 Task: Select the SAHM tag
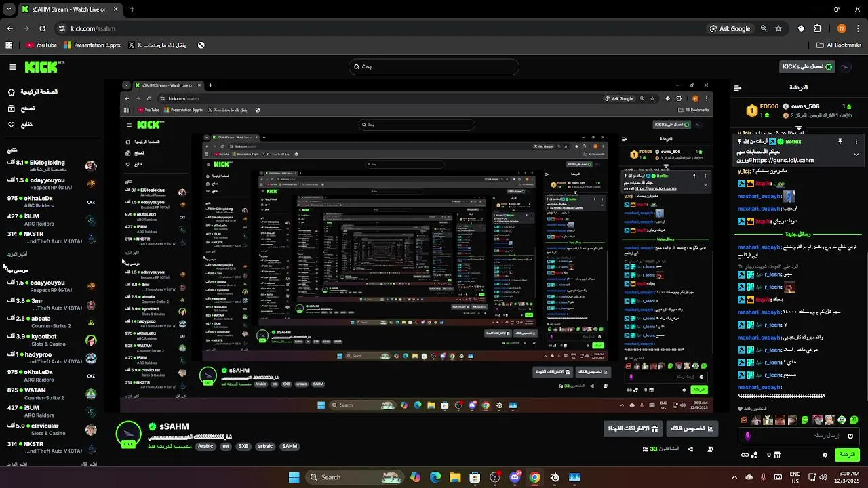[290, 447]
